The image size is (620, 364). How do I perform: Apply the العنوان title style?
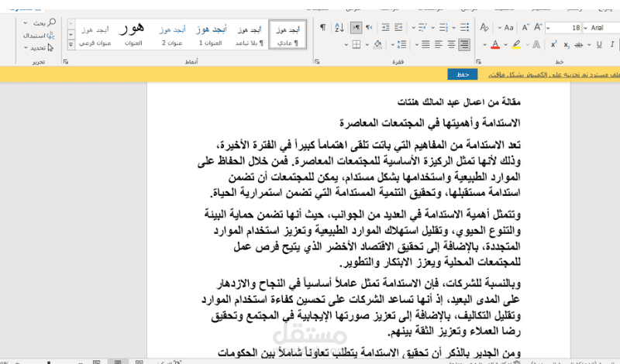tap(133, 35)
